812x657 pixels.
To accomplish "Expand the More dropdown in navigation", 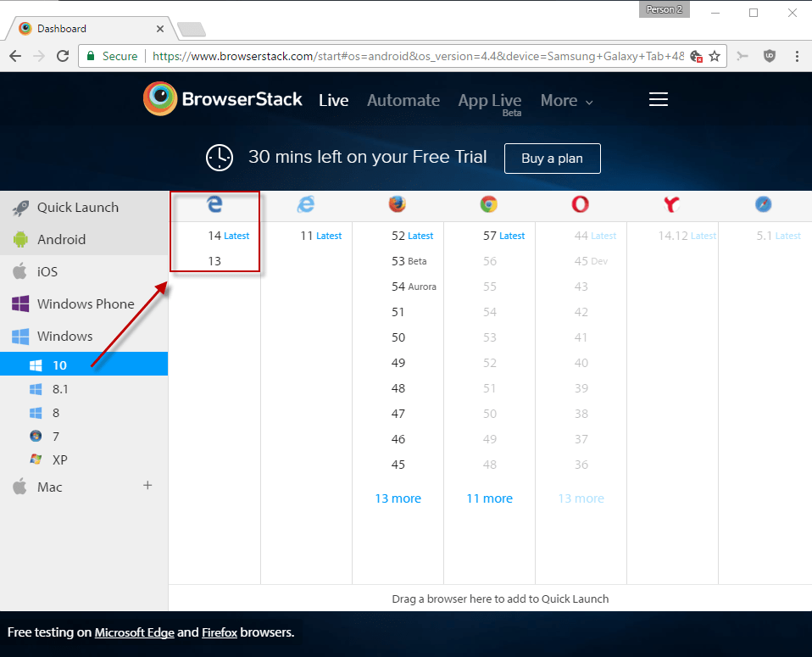I will (x=566, y=101).
